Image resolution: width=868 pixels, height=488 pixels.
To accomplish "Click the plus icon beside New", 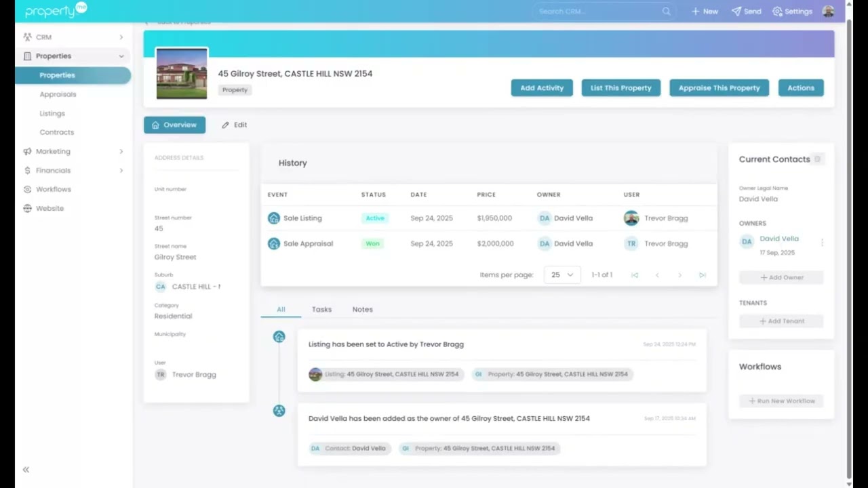I will (x=695, y=12).
